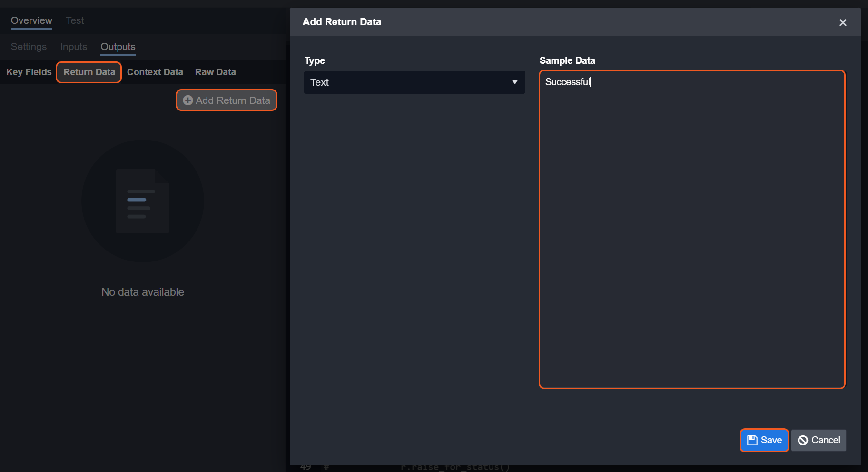Switch to the Context Data tab
868x472 pixels.
point(155,72)
